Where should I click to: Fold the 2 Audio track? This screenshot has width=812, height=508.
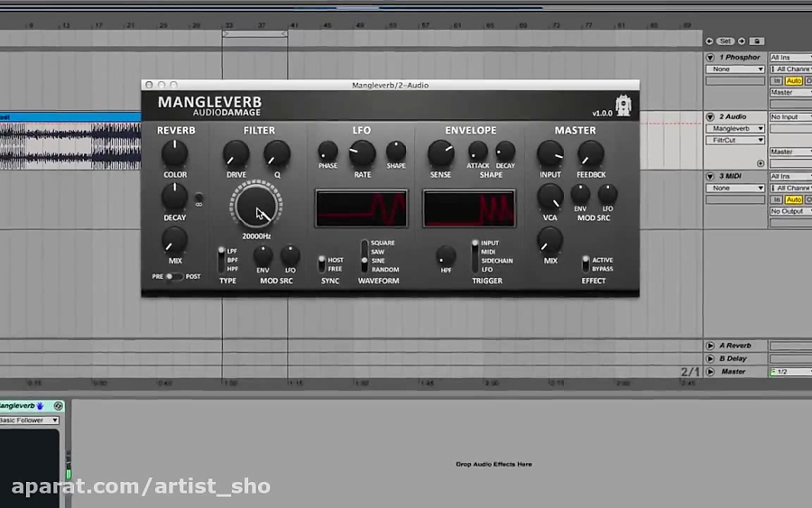(710, 117)
